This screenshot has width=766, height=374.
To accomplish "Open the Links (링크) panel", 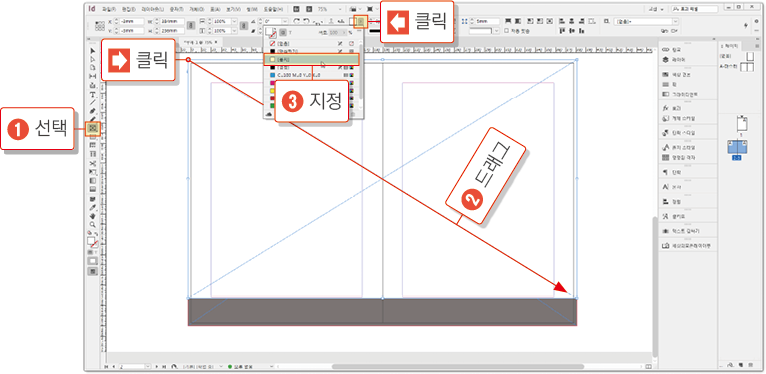I will (672, 50).
